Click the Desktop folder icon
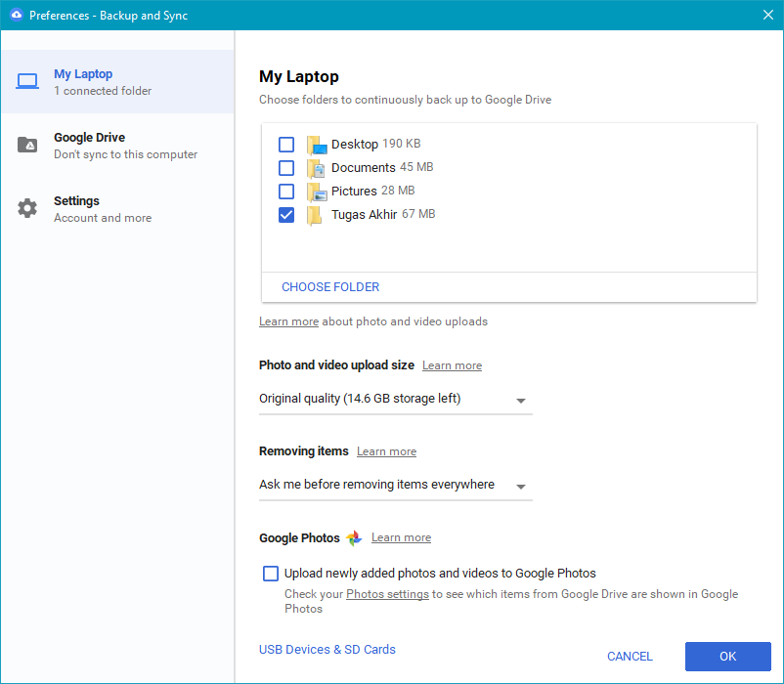784x684 pixels. (x=317, y=145)
